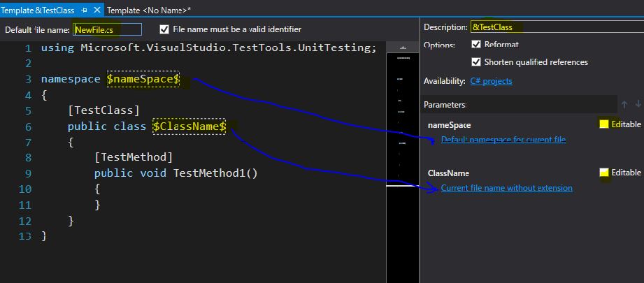Click the $nameSpace$ variable in code
The width and height of the screenshot is (644, 283).
[x=143, y=79]
